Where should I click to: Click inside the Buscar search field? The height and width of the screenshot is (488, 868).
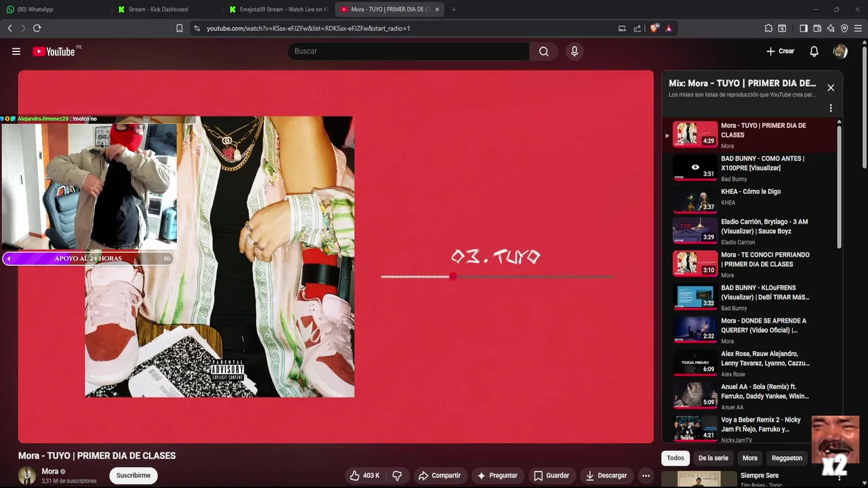(x=409, y=52)
